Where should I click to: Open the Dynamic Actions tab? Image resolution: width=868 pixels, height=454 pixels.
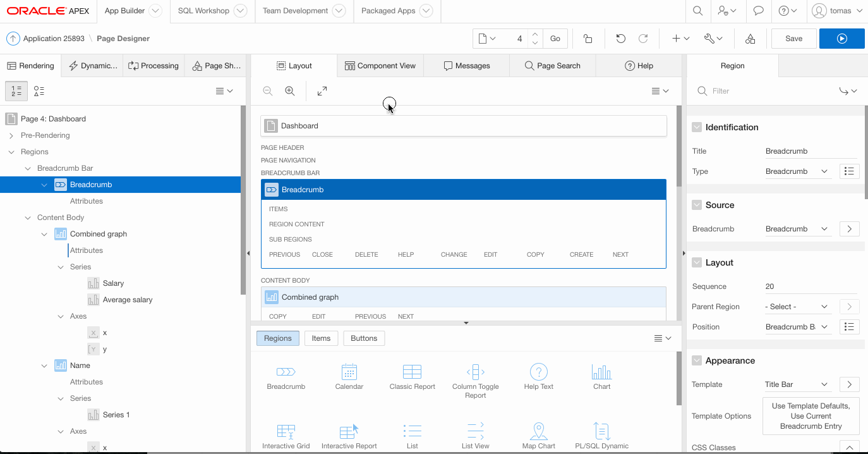pyautogui.click(x=93, y=66)
